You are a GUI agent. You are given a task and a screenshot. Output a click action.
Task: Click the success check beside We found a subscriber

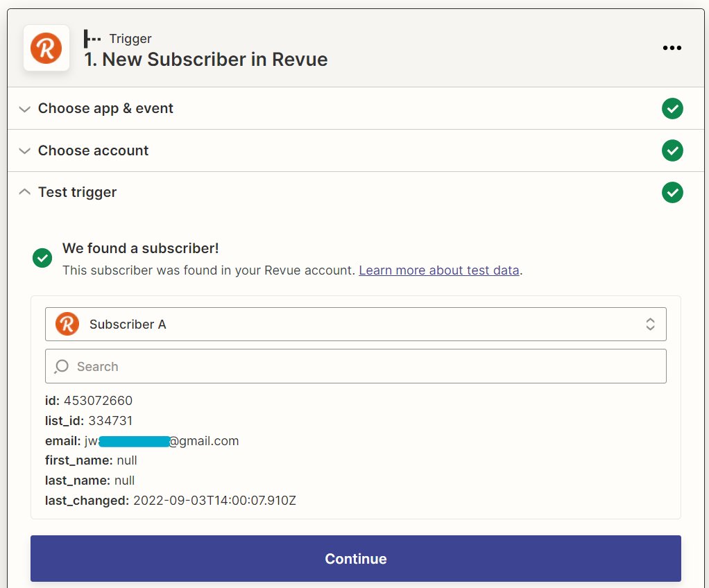pyautogui.click(x=42, y=258)
